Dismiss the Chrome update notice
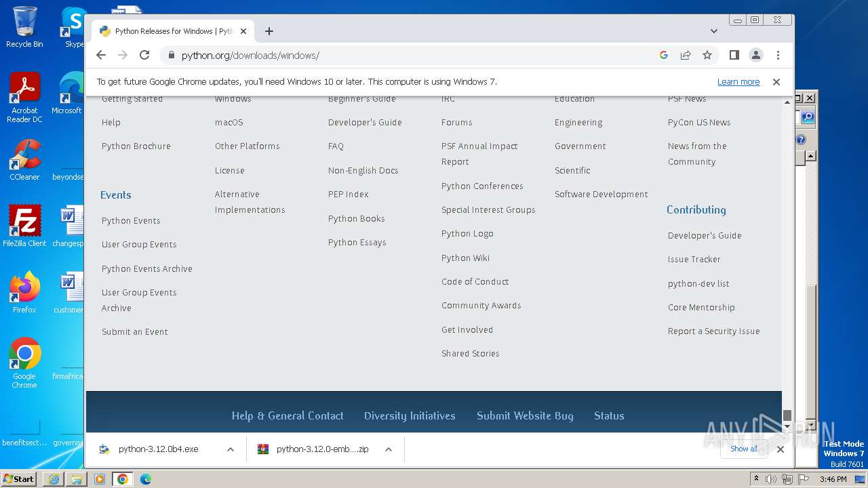The image size is (868, 488). tap(776, 82)
